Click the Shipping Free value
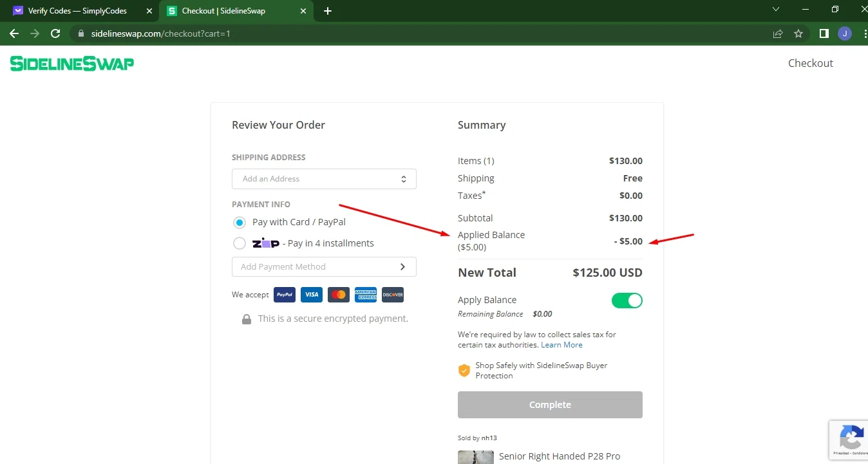 pyautogui.click(x=633, y=178)
